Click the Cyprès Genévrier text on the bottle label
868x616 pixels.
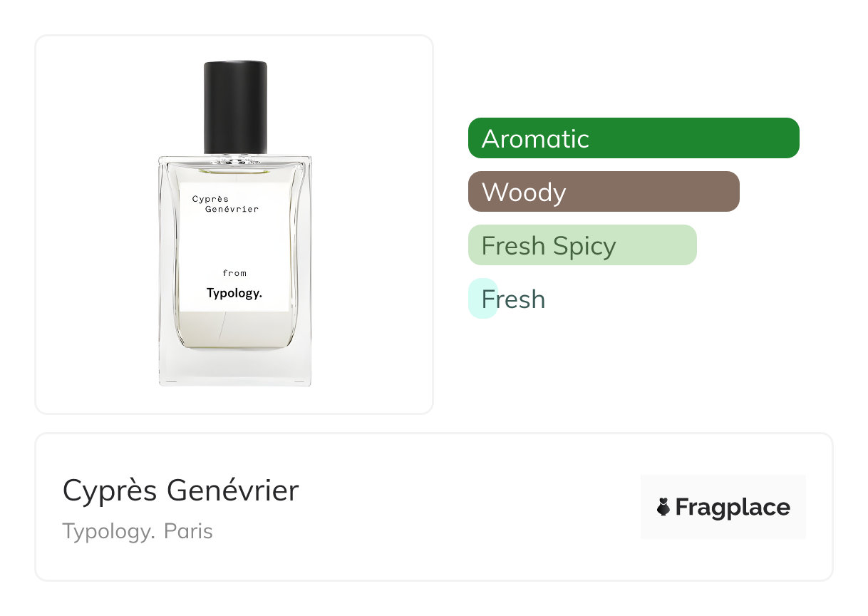pos(225,204)
